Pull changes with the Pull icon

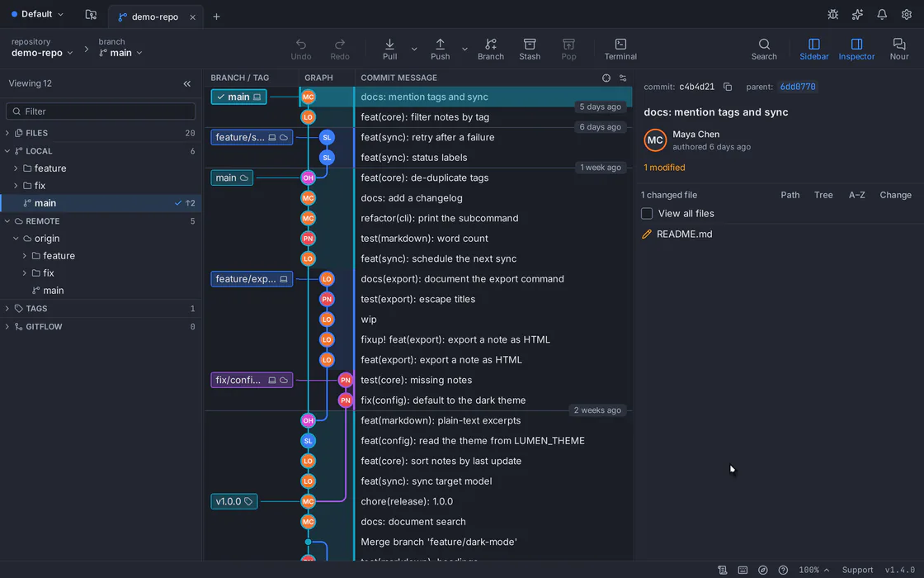pyautogui.click(x=389, y=45)
